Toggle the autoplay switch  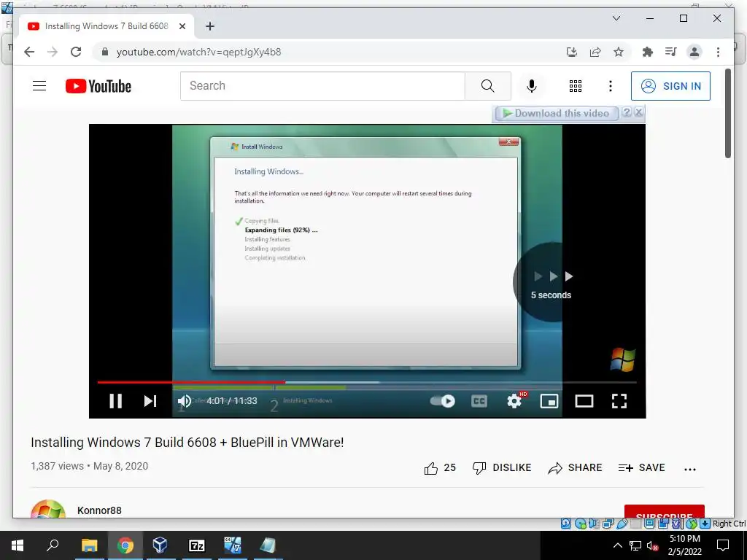(x=443, y=401)
